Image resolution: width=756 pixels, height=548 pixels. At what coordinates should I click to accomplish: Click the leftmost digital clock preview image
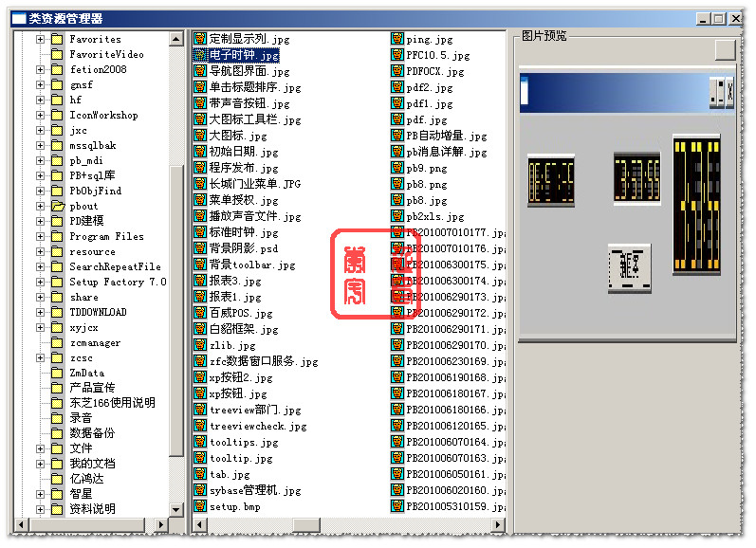point(551,181)
